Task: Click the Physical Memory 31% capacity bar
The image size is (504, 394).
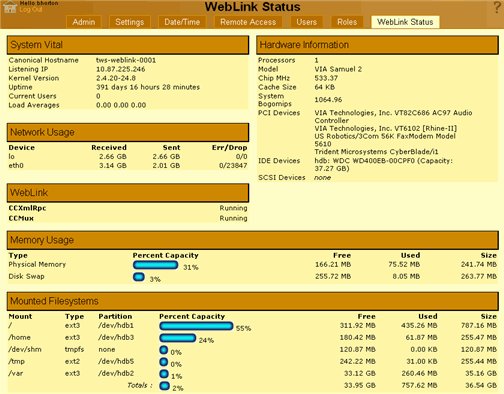Action: click(x=155, y=265)
